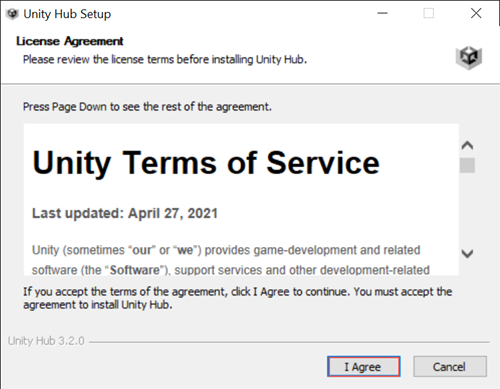The image size is (500, 389).
Task: Click the I Agree button
Action: click(x=364, y=366)
